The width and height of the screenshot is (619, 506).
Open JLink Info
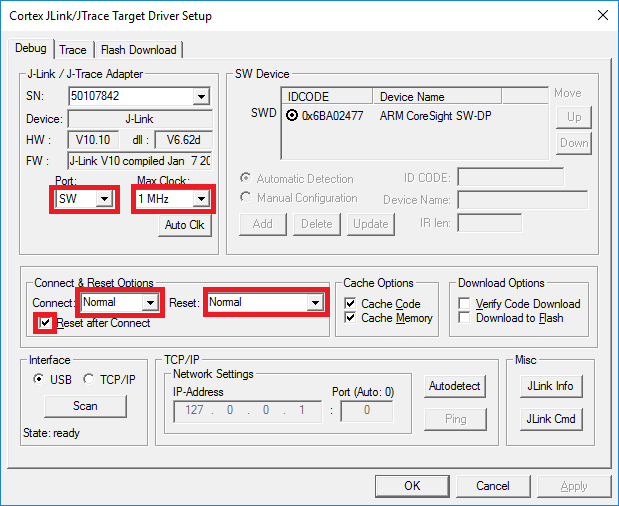551,386
